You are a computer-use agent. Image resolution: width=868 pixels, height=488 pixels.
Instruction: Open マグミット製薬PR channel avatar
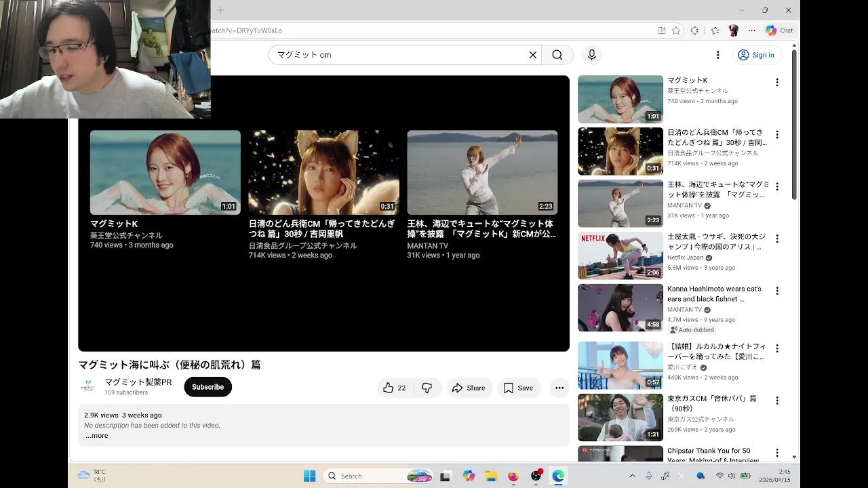[87, 386]
